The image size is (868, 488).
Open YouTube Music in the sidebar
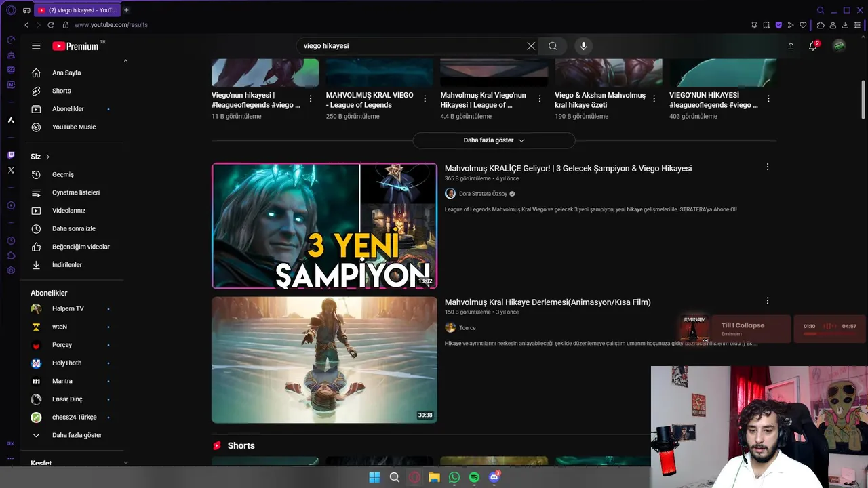point(73,127)
